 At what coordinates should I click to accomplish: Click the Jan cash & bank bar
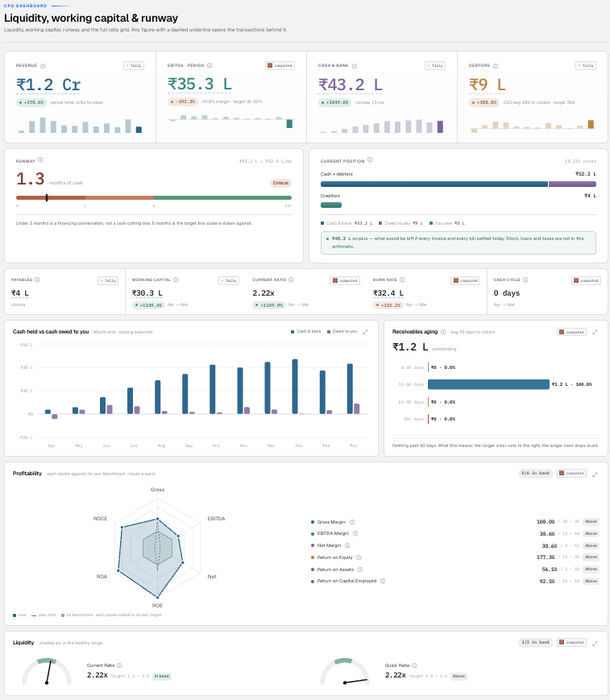click(295, 387)
